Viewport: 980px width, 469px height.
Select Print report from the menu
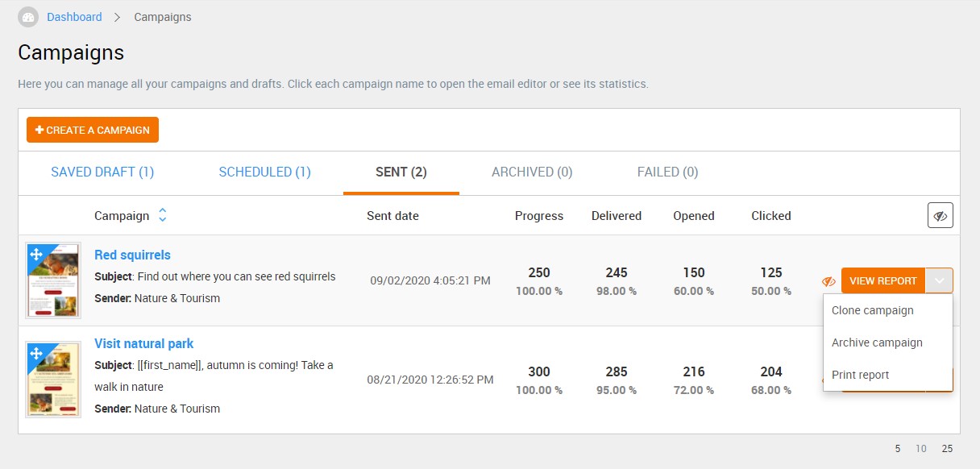coord(860,375)
